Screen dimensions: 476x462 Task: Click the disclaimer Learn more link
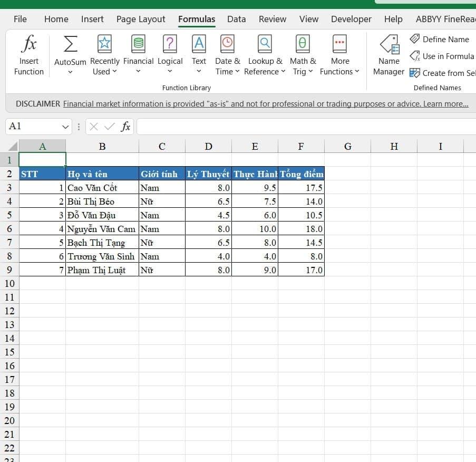[x=445, y=104]
